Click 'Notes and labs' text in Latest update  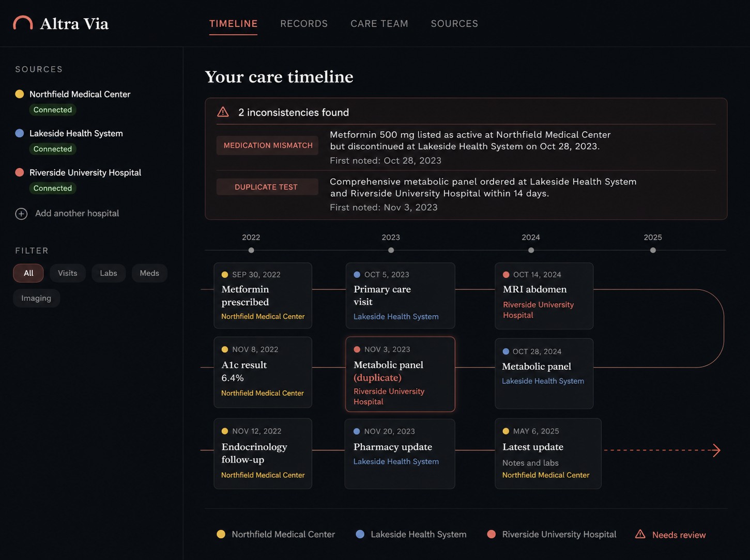click(530, 463)
